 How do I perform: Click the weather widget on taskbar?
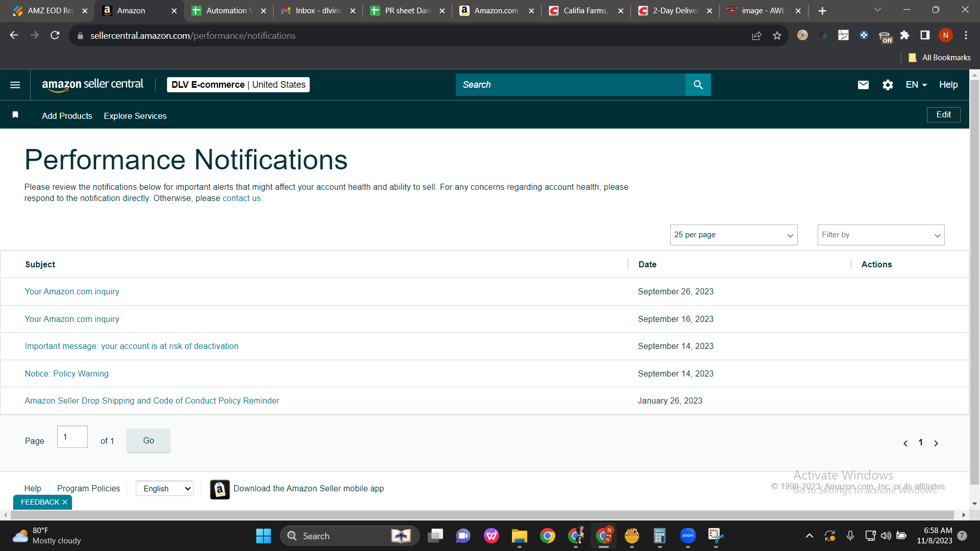coord(46,536)
